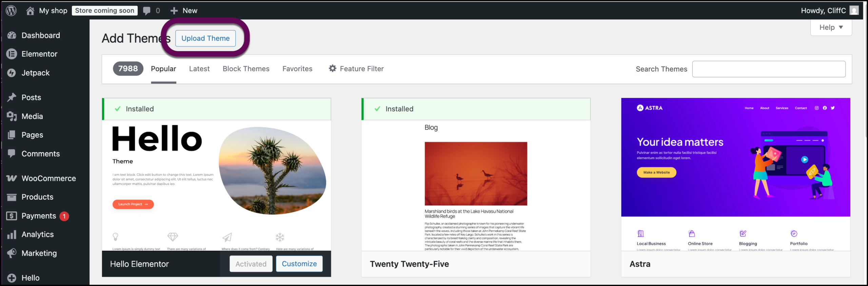Viewport: 868px width, 286px height.
Task: Switch to the Favorites tab
Action: [x=297, y=69]
